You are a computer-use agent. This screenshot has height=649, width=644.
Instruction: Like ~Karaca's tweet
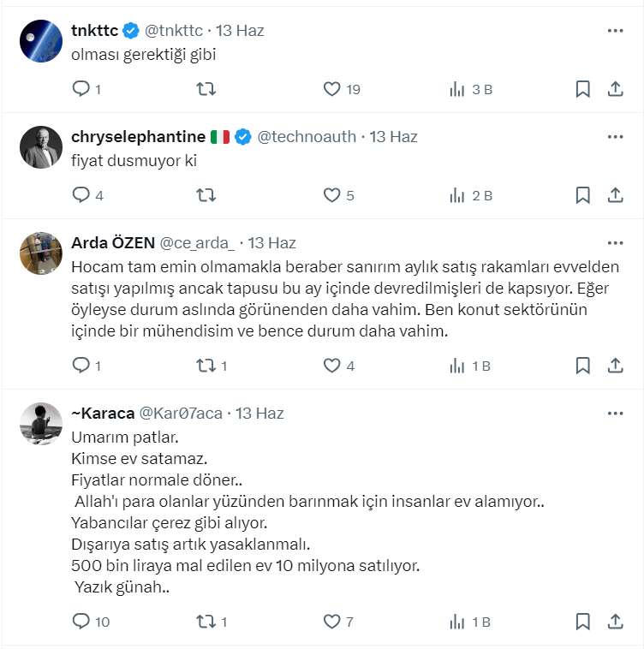click(x=332, y=622)
